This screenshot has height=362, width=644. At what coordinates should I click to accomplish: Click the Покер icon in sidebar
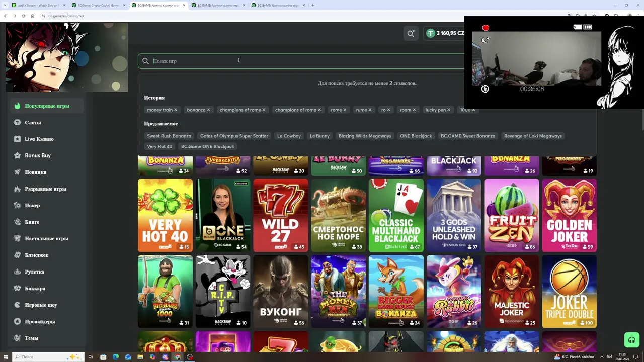coord(18,205)
